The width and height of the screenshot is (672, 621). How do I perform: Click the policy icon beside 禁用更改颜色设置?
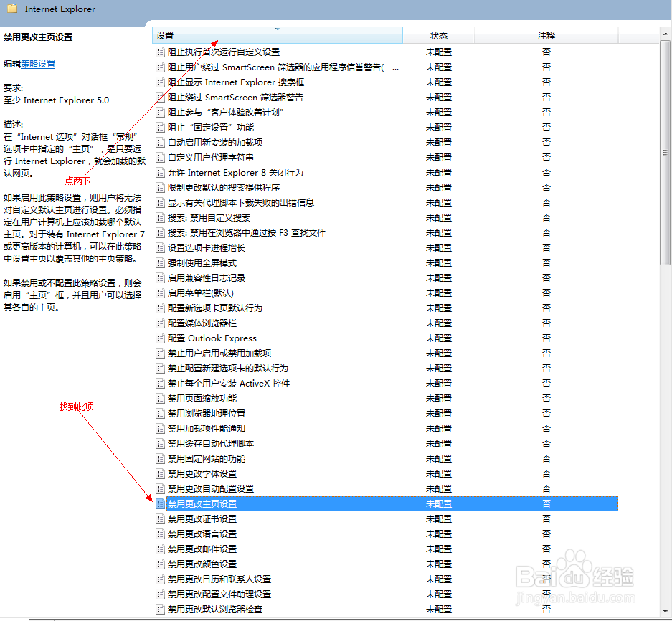[x=160, y=564]
